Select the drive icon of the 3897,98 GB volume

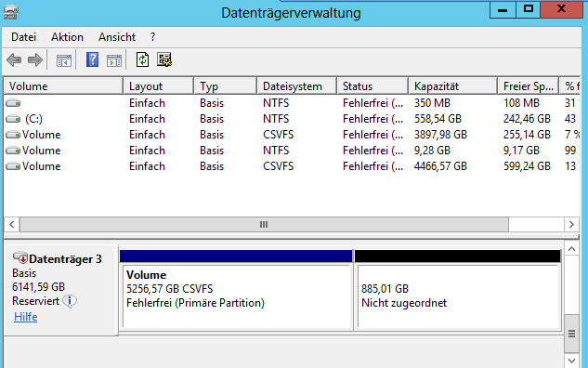coord(13,135)
